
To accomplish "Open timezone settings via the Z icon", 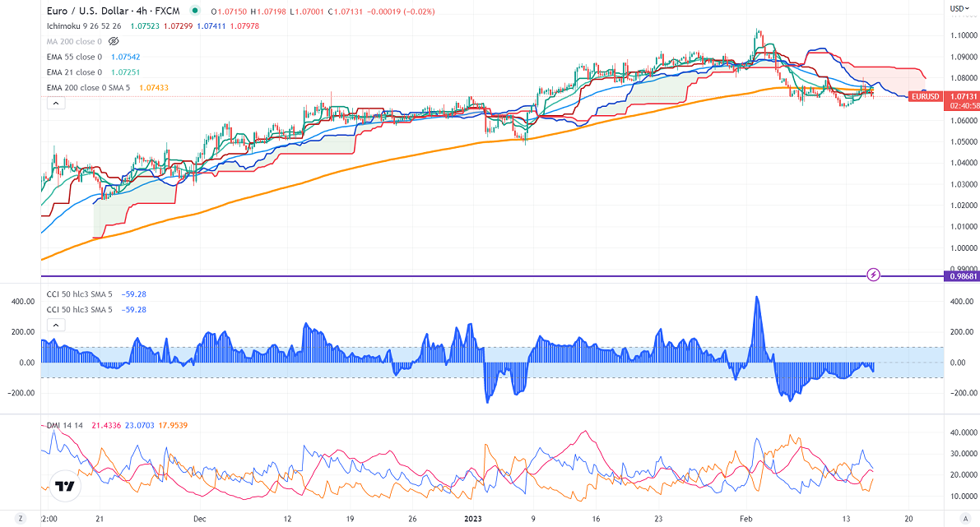I will click(21, 520).
